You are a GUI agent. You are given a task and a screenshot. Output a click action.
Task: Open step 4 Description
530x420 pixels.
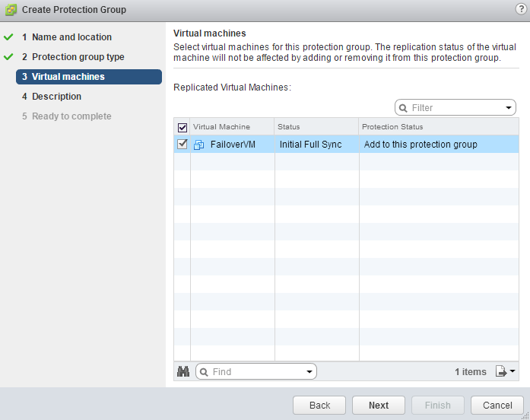coord(56,97)
